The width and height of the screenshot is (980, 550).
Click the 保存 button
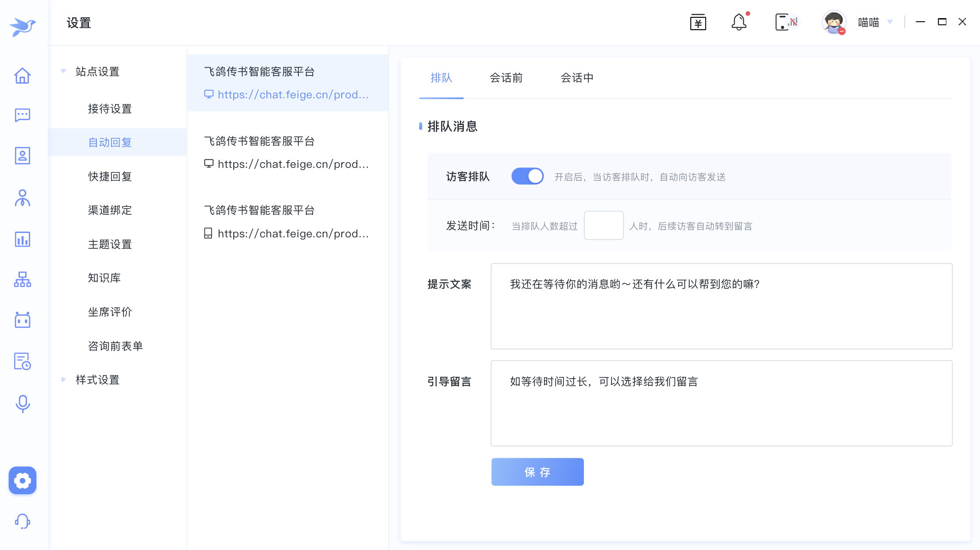point(537,472)
